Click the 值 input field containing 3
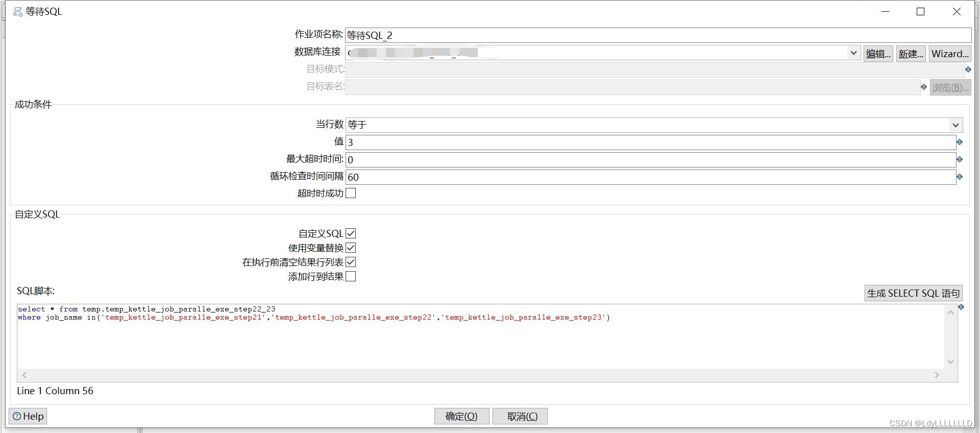The width and height of the screenshot is (980, 433). 651,142
